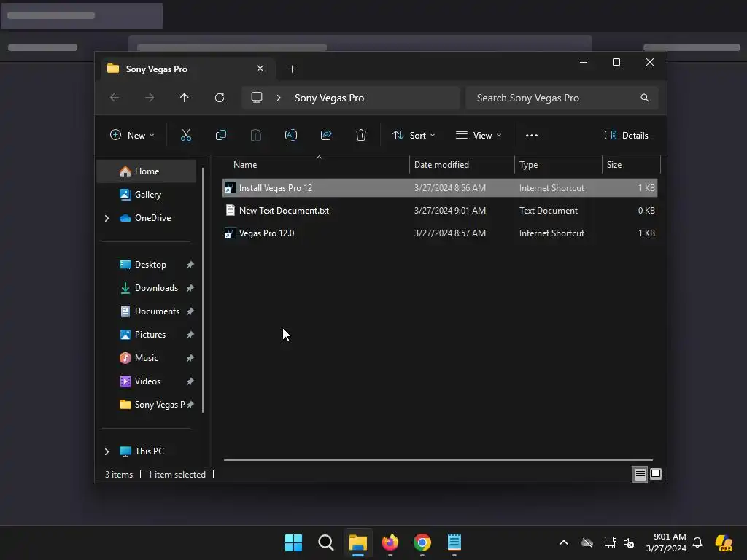Go forward with the right arrow
This screenshot has height=560, width=747.
(x=150, y=98)
